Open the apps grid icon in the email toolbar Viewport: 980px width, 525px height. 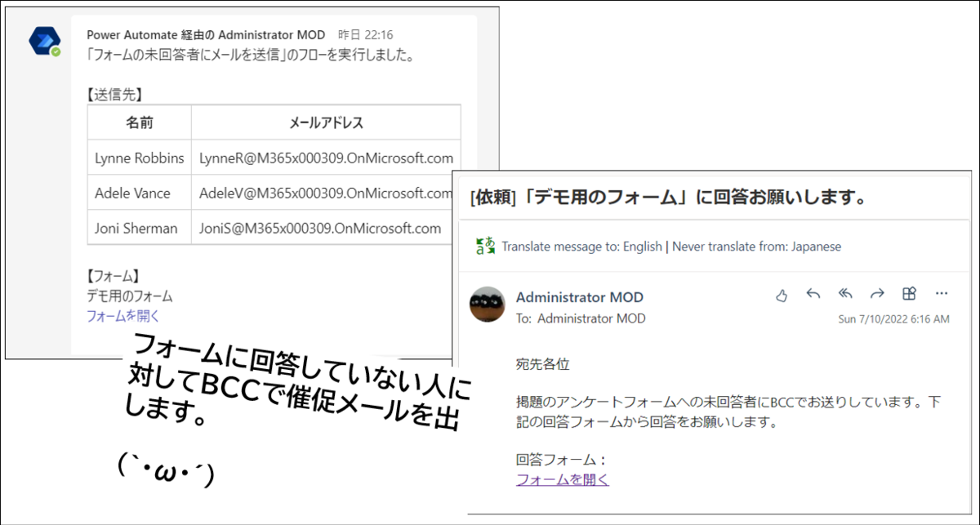909,294
